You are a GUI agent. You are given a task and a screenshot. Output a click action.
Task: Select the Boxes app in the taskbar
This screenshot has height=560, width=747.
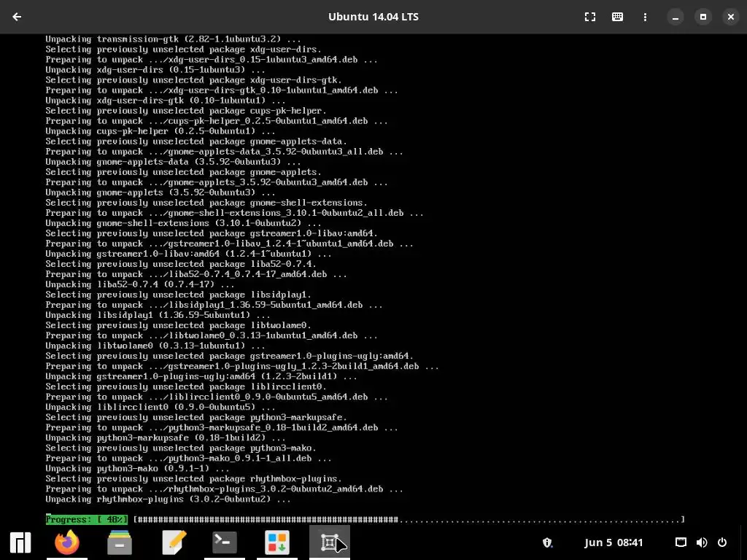(330, 542)
